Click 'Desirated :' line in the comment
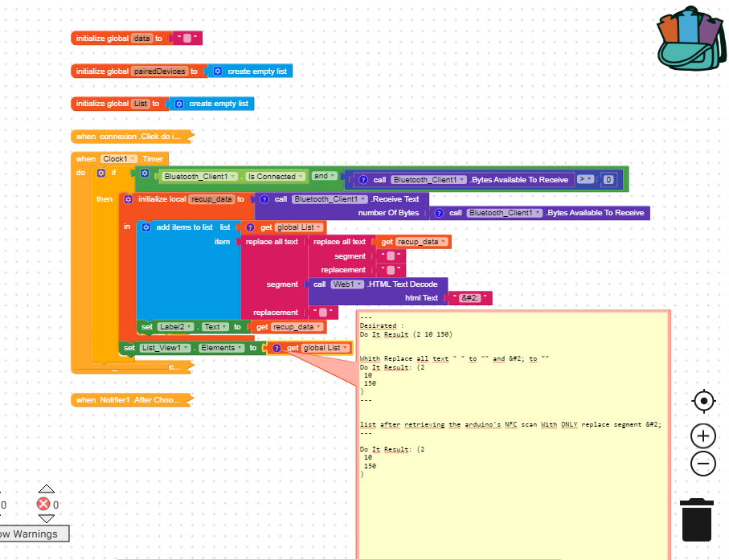Image resolution: width=729 pixels, height=560 pixels. click(382, 325)
